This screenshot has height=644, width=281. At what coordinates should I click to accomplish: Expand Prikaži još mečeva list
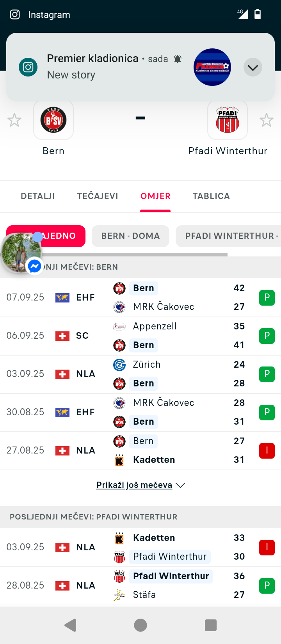[x=140, y=485]
